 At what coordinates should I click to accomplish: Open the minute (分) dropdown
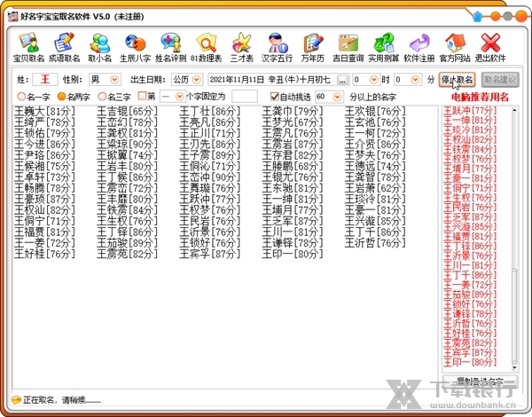tap(415, 80)
